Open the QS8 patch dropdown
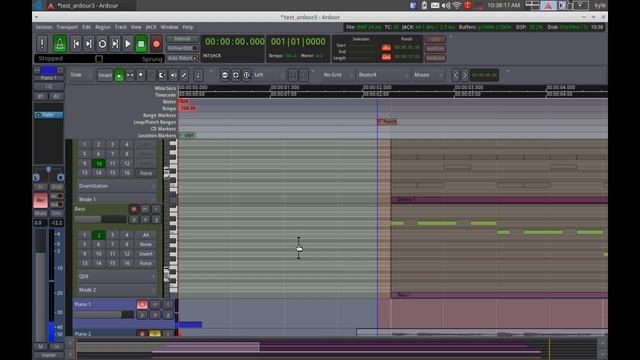Image resolution: width=640 pixels, height=360 pixels. 117,276
